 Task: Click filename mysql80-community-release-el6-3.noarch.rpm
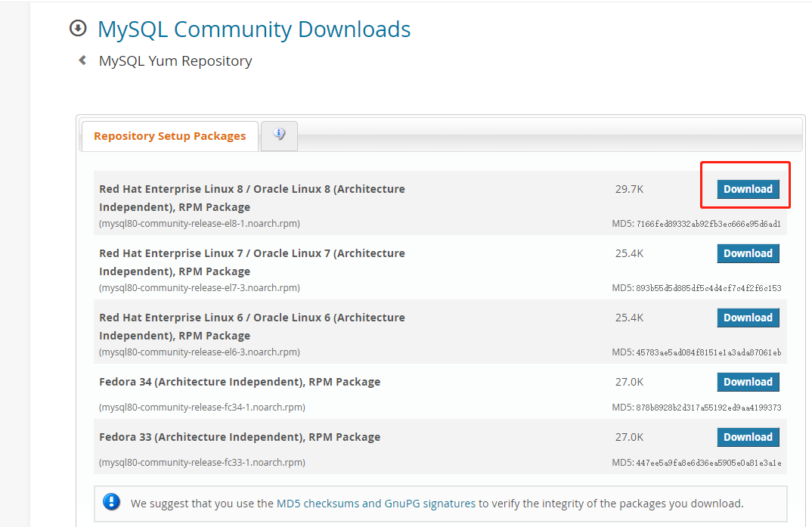[x=200, y=352]
